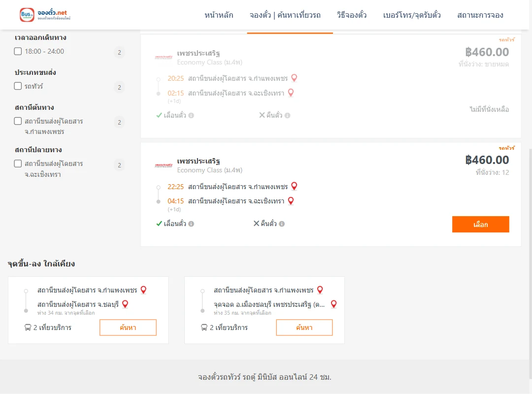Tick the รถทัวร์ transport type filter
Screen dimensions: 532x394
coord(18,86)
